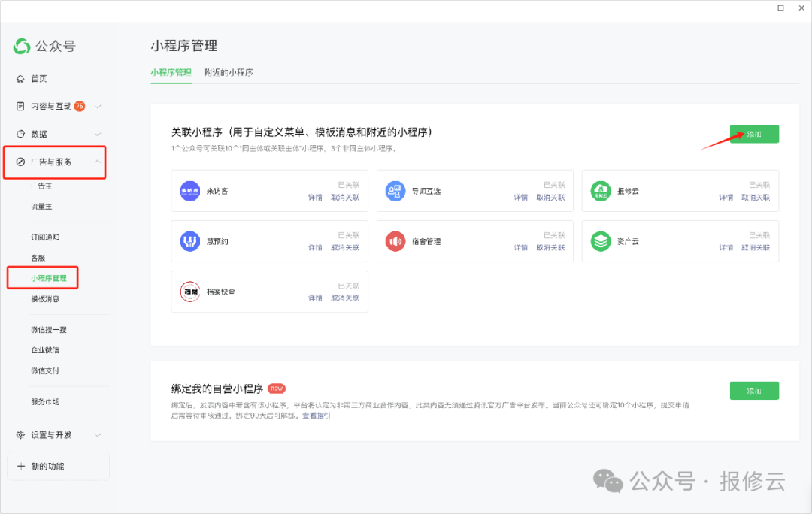The height and width of the screenshot is (514, 812).
Task: Open 订阅通知 in the sidebar
Action: click(46, 237)
